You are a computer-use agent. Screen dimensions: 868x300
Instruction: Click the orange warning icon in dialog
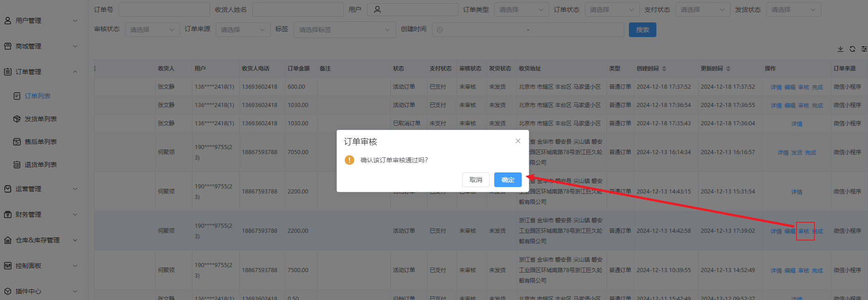pyautogui.click(x=349, y=160)
